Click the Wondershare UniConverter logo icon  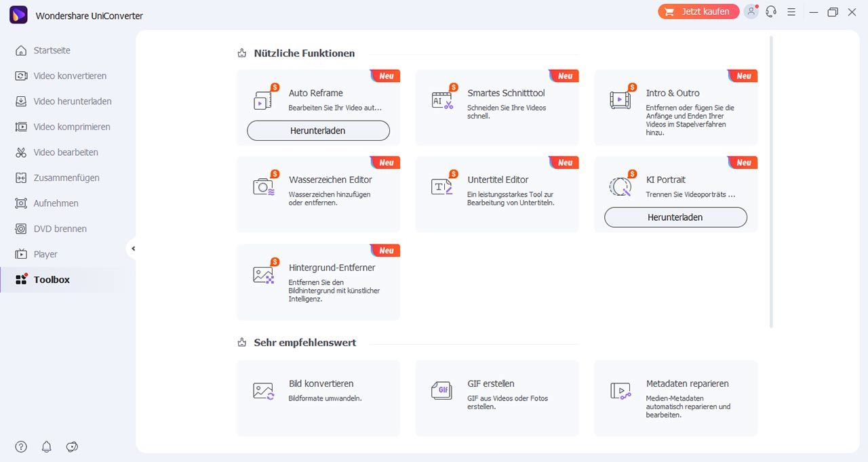click(x=18, y=15)
